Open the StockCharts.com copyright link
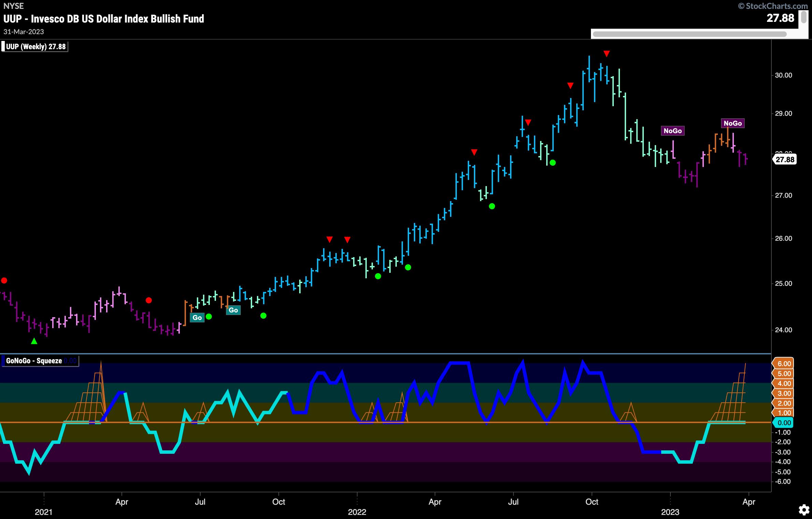 point(774,5)
